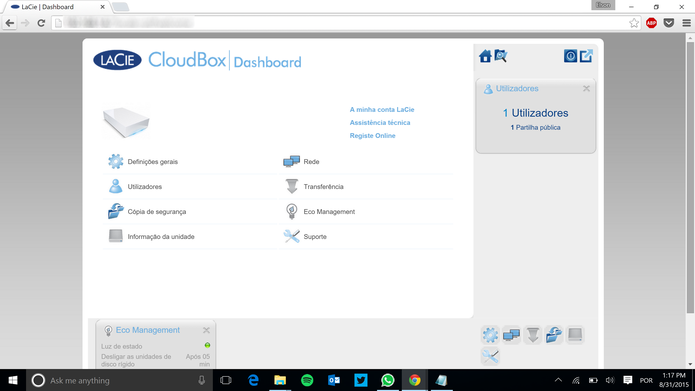Click the CloudBox device thumbnail image
Image resolution: width=695 pixels, height=391 pixels.
pyautogui.click(x=126, y=121)
